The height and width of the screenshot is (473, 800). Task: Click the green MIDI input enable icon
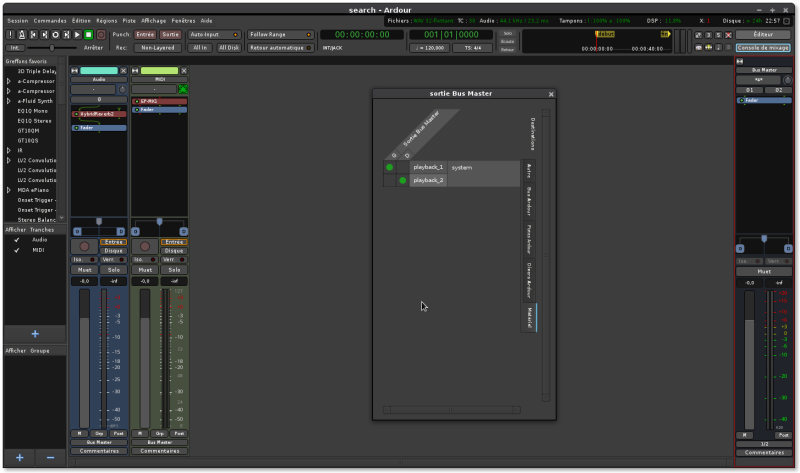pyautogui.click(x=183, y=89)
